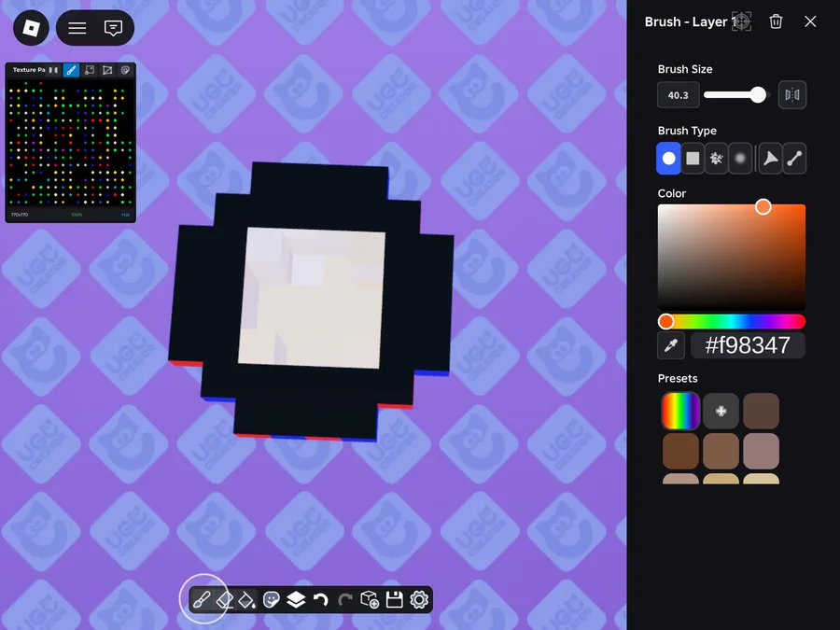Open the layers panel

click(296, 599)
